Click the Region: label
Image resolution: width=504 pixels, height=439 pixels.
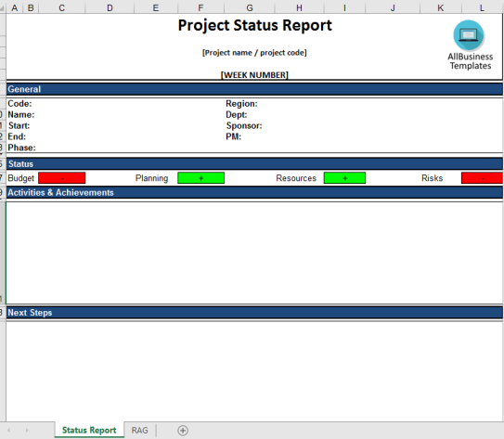click(241, 103)
